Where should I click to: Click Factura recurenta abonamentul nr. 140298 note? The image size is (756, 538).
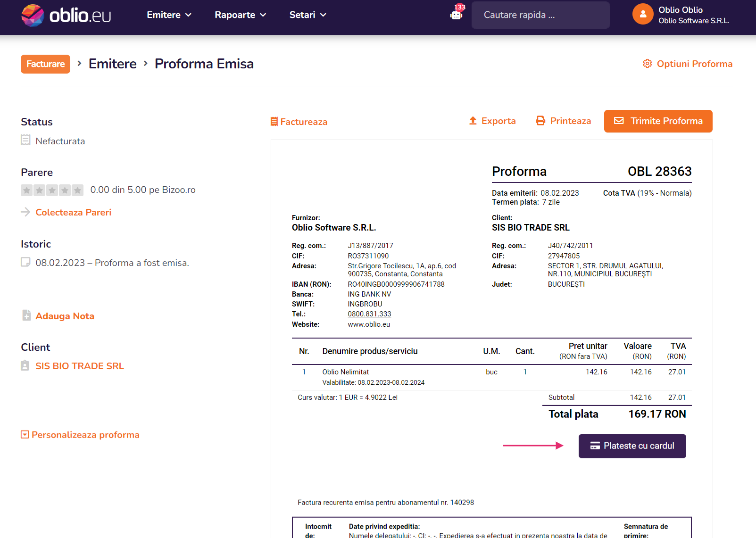386,503
